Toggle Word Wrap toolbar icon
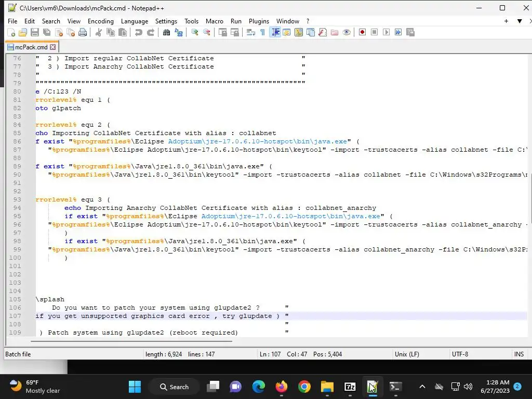The width and height of the screenshot is (532, 399). (251, 32)
